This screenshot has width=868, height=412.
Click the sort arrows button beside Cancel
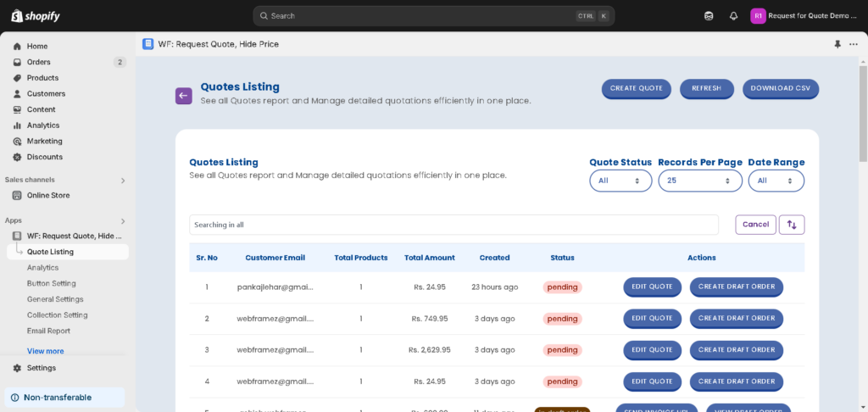[x=792, y=225]
